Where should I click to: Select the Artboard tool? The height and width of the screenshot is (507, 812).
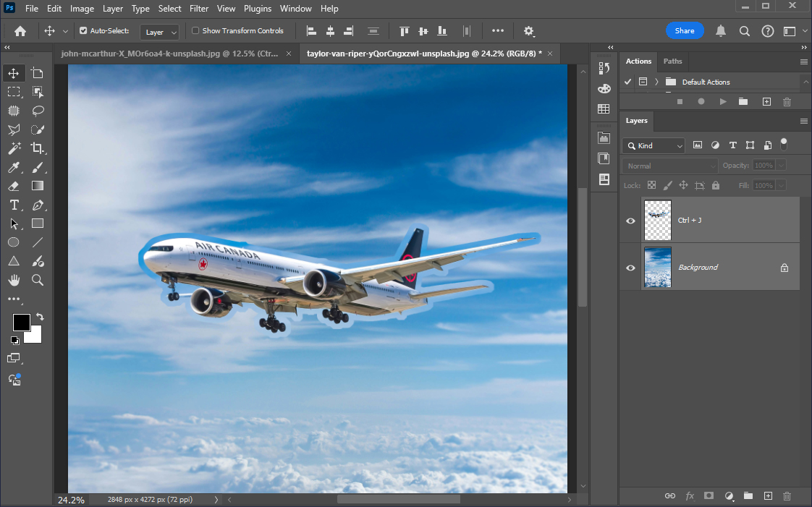[x=38, y=74]
